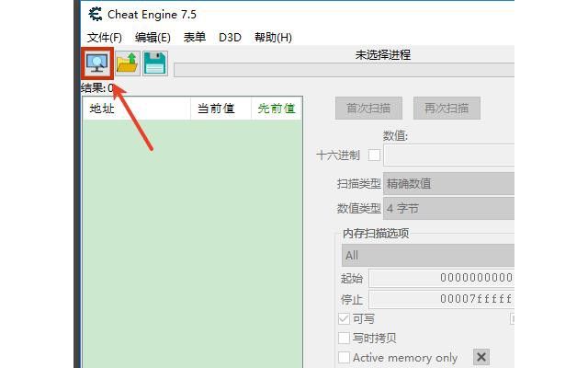Image resolution: width=588 pixels, height=368 pixels.
Task: Click the X icon beside Active memory only
Action: coord(481,357)
